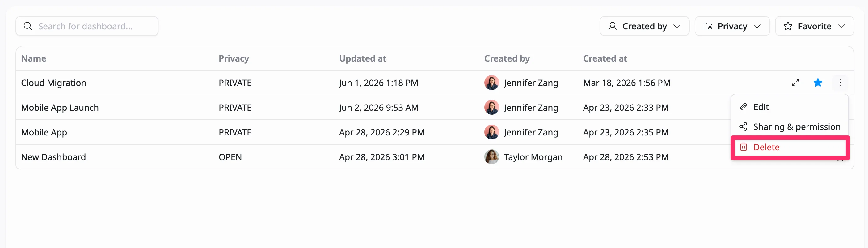Open the New Dashboard row
868x248 pixels.
pos(435,157)
